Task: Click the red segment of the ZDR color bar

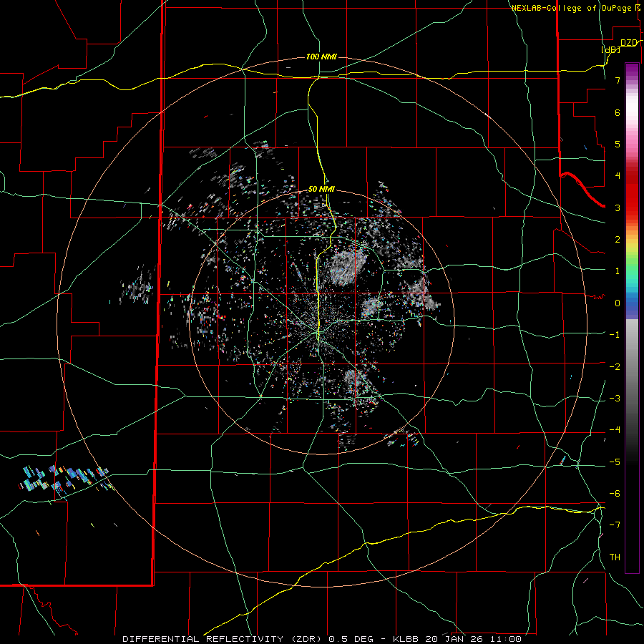Action: 632,193
